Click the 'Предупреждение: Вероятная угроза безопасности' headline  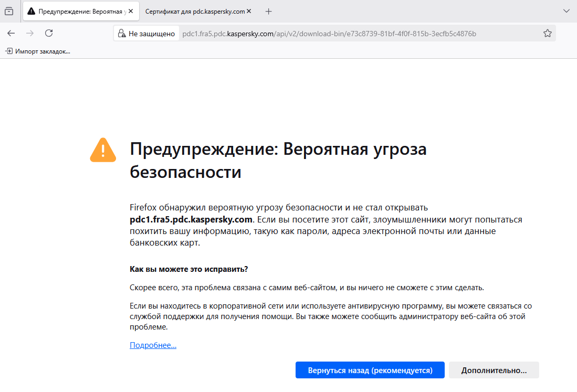(278, 161)
